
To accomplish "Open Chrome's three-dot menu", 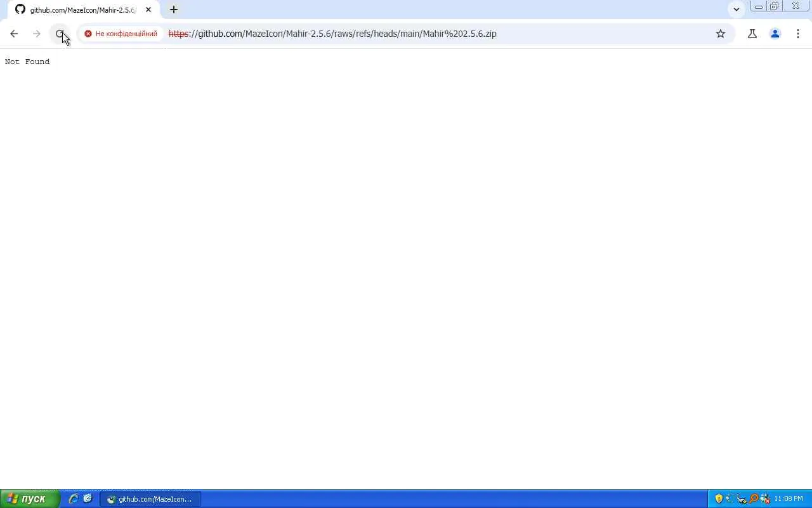I will [x=798, y=34].
